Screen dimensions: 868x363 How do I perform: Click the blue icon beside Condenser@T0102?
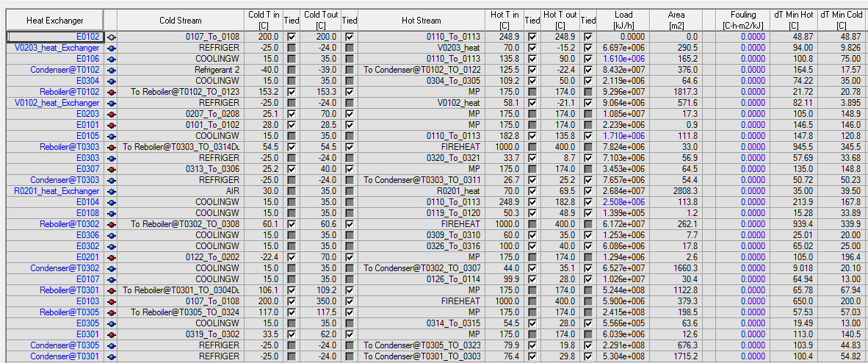pos(112,70)
